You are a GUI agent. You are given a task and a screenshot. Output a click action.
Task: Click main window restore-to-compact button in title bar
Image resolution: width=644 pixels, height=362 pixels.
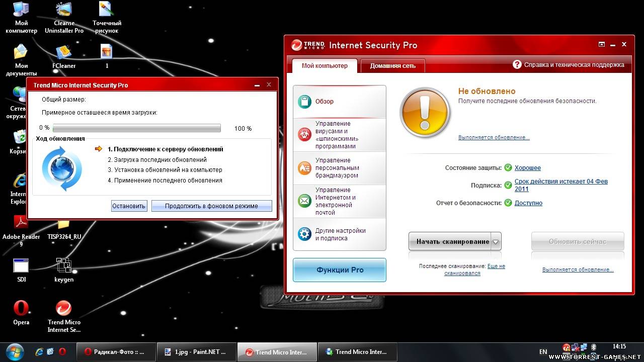(602, 44)
